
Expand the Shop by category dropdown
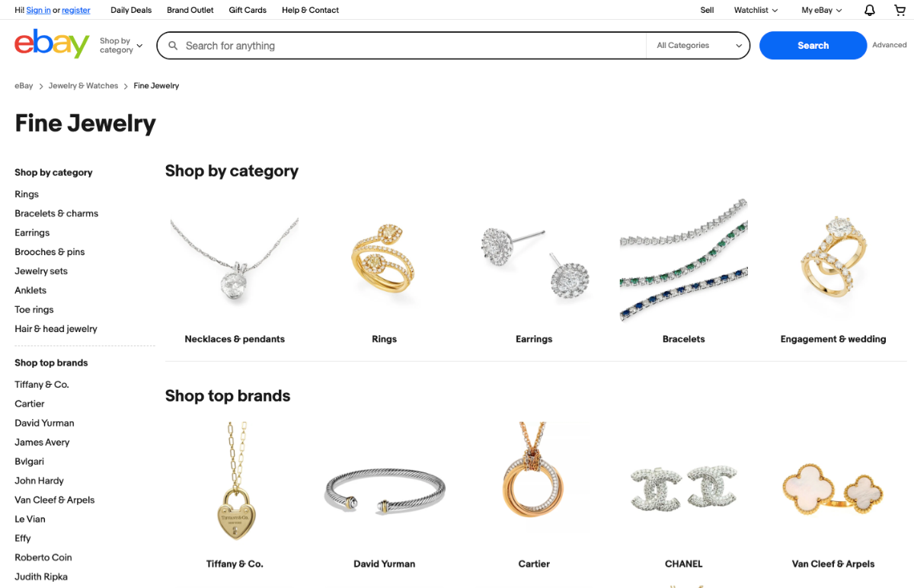point(121,46)
